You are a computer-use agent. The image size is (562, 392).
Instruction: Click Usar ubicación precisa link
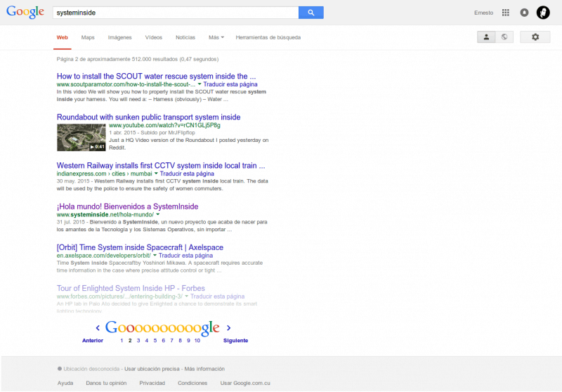[152, 369]
